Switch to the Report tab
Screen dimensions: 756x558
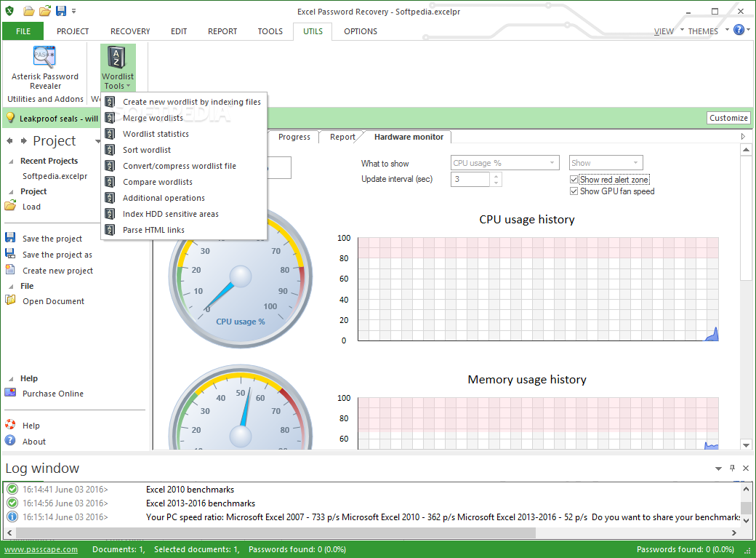[x=342, y=137]
